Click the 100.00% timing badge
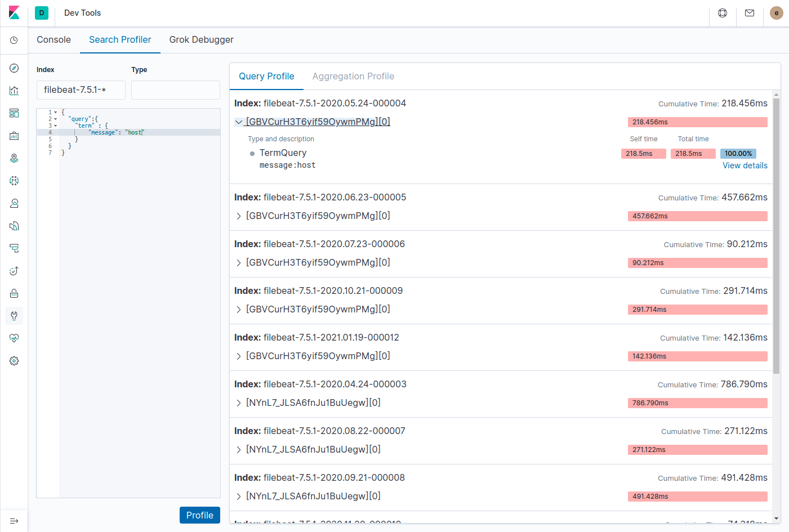Viewport: 789px width, 532px height. coord(738,153)
